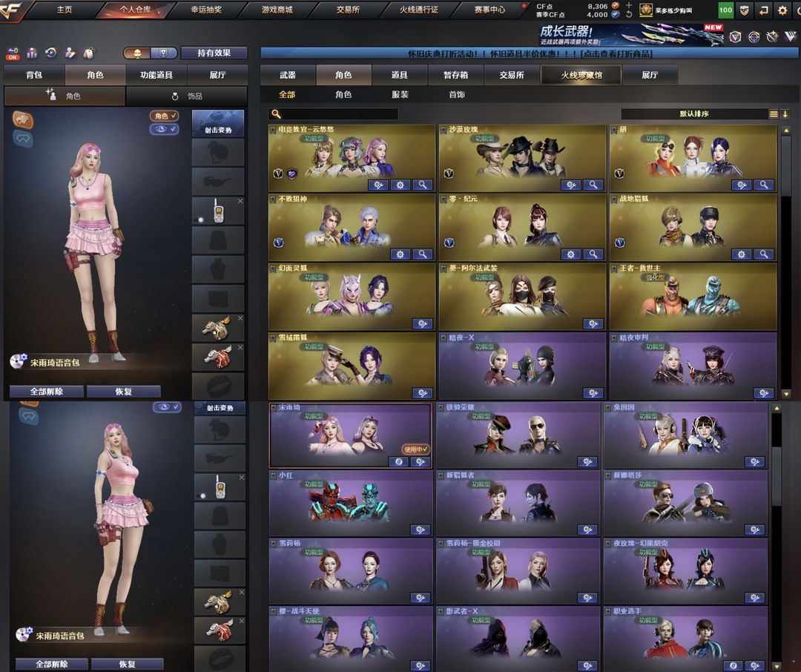The width and height of the screenshot is (801, 672).
Task: Click the round V emblem icon beside the NEW banner
Action: (x=735, y=36)
